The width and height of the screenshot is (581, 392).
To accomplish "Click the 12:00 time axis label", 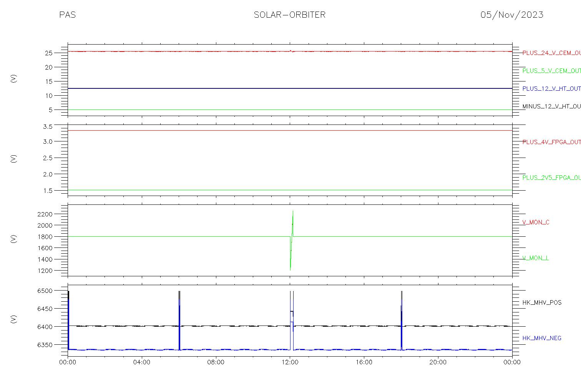I will pos(290,362).
